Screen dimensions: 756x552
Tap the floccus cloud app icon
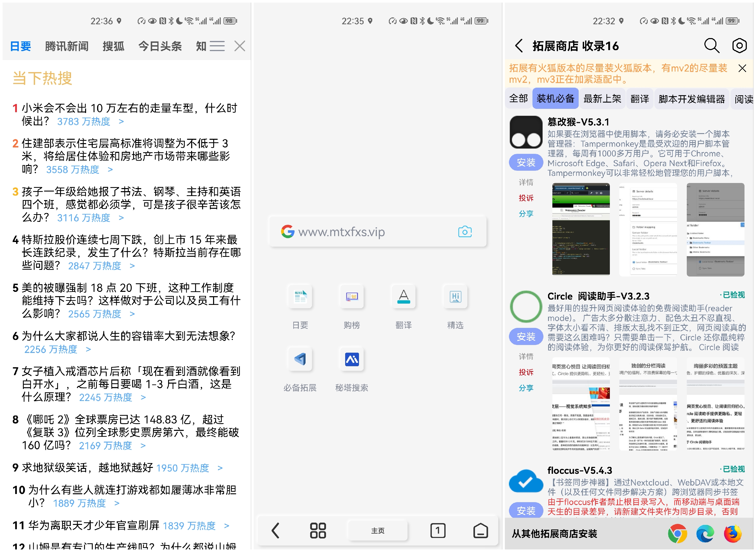pyautogui.click(x=526, y=481)
